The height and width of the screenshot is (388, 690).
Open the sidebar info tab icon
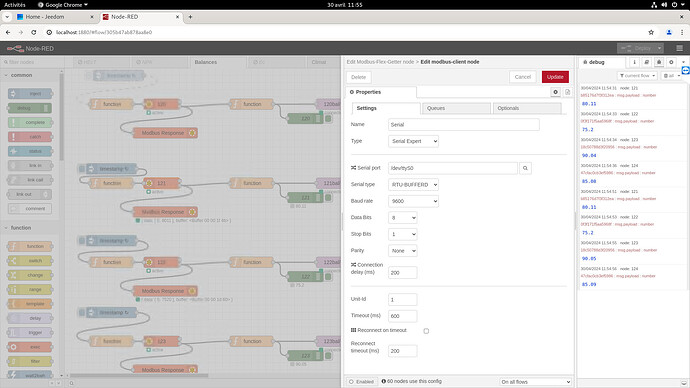(634, 62)
